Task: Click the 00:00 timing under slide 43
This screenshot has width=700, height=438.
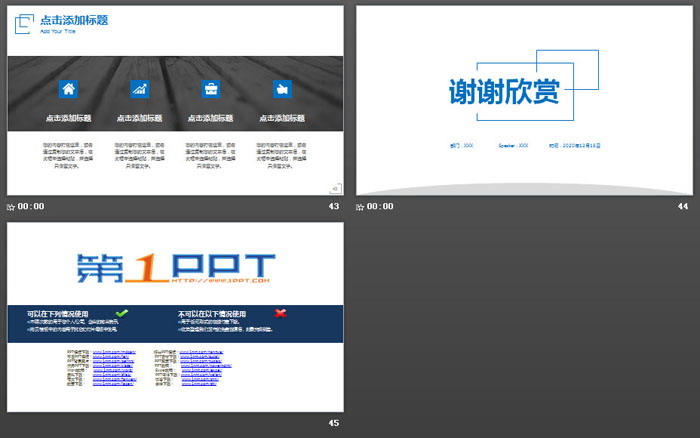Action: click(31, 206)
